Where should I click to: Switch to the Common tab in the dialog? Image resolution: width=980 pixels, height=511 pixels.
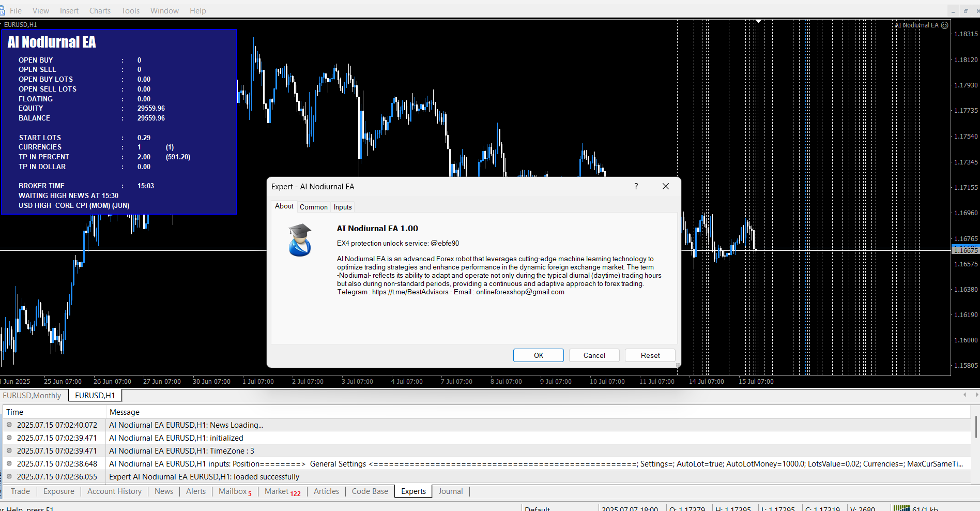coord(313,207)
